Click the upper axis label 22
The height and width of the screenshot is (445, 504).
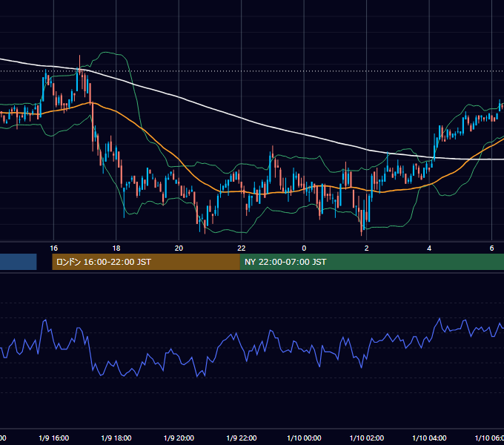click(x=242, y=248)
